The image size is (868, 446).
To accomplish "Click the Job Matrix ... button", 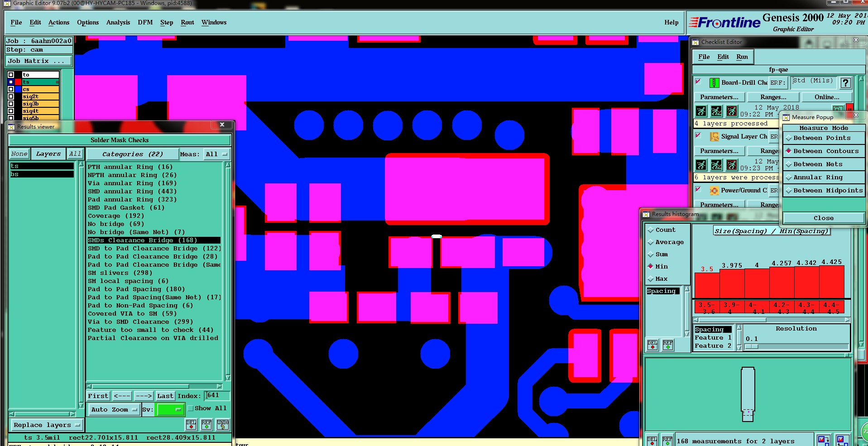I will [39, 61].
